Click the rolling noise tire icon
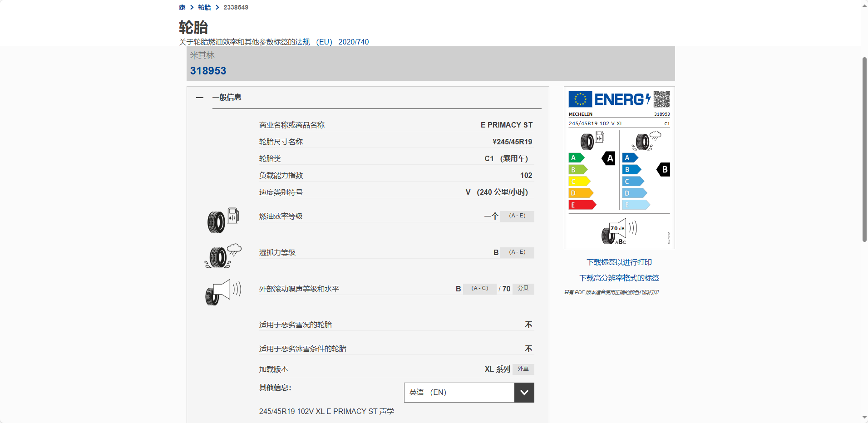This screenshot has width=868, height=423. coord(223,292)
